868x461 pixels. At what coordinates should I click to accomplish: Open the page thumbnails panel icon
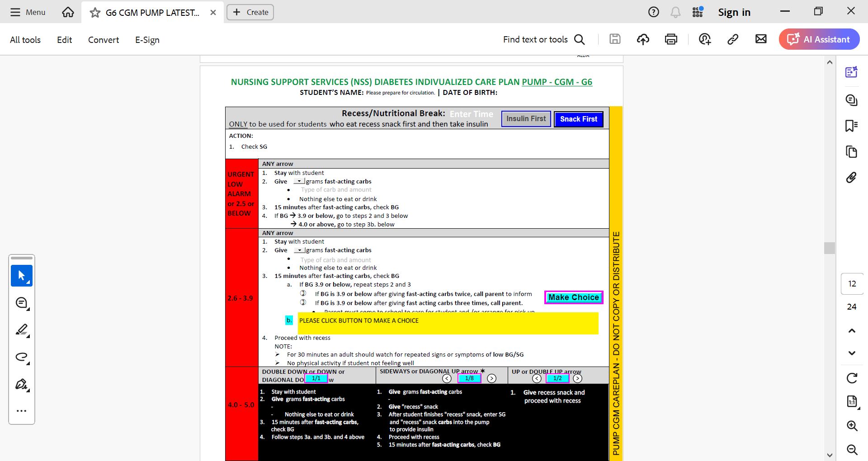852,151
